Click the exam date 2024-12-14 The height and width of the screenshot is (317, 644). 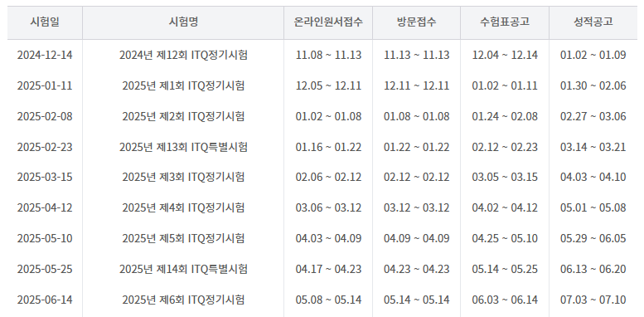pos(45,55)
